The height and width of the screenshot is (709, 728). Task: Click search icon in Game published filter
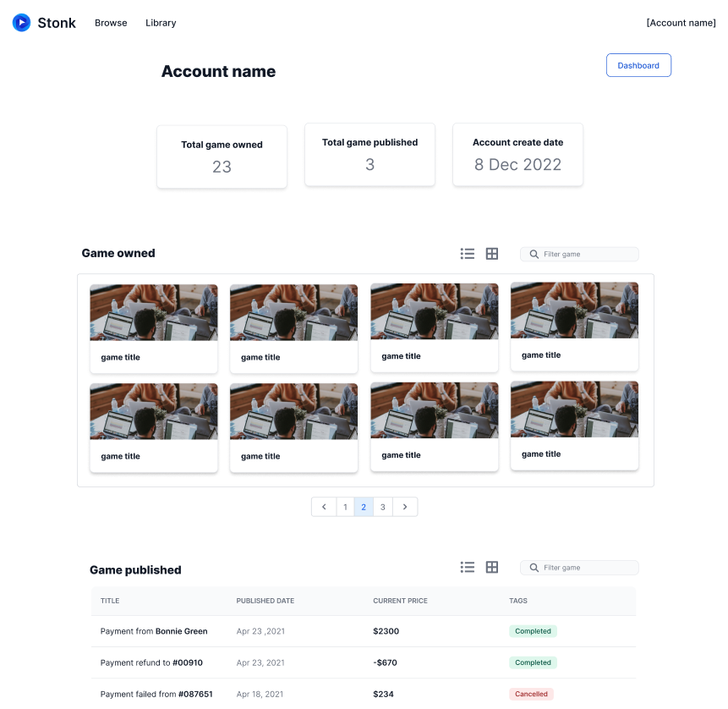click(534, 568)
